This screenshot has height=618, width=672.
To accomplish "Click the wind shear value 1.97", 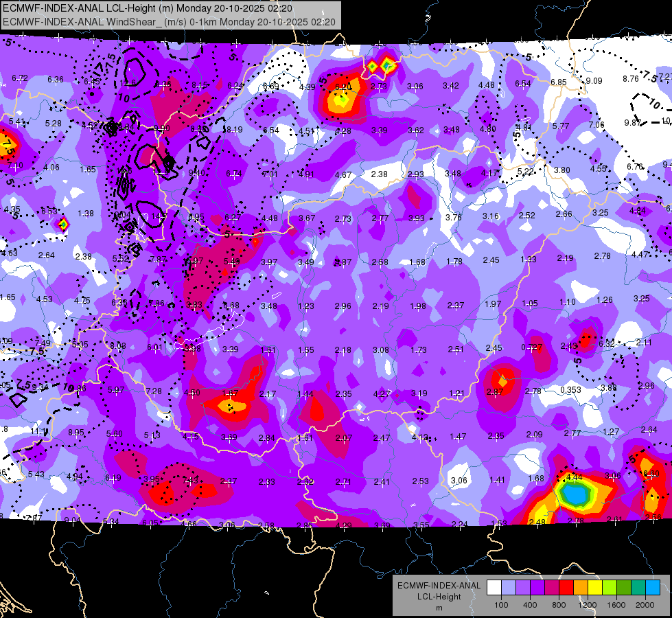I will tap(493, 304).
